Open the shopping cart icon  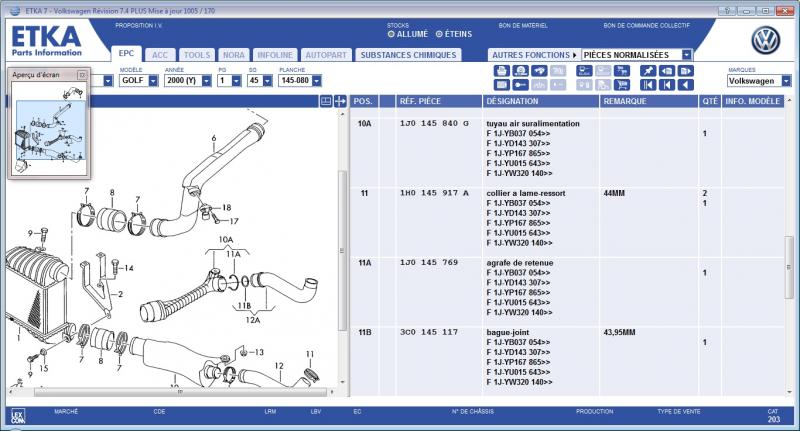(621, 85)
